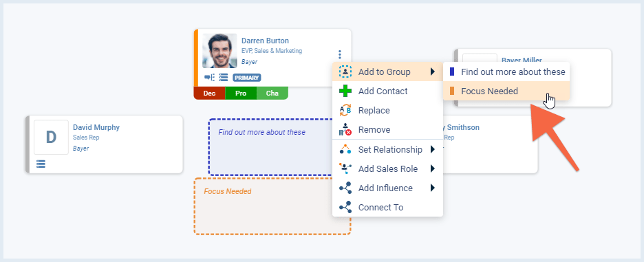Click the orange marker beside Focus Needed
The image size is (644, 262).
452,91
